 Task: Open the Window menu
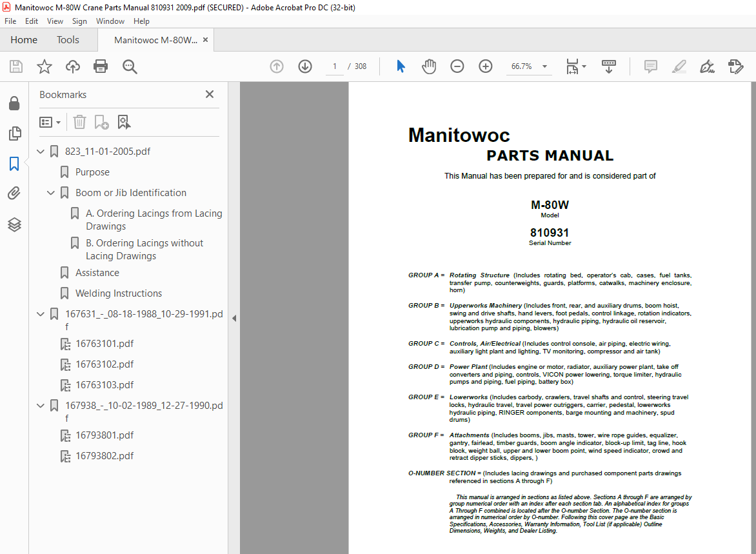coord(110,21)
